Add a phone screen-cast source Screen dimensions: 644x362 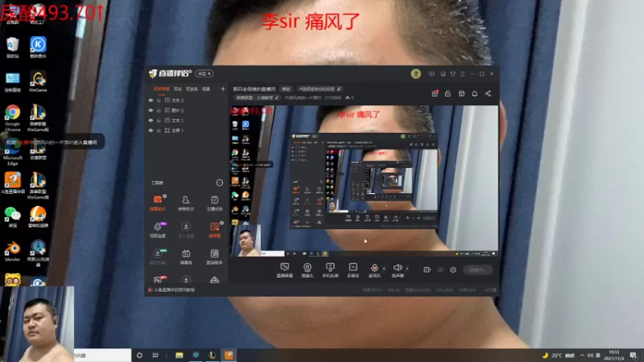tap(330, 270)
